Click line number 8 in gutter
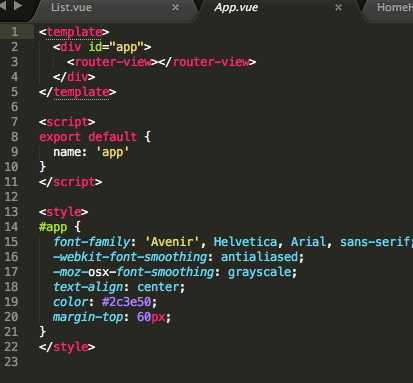The image size is (413, 383). click(14, 137)
